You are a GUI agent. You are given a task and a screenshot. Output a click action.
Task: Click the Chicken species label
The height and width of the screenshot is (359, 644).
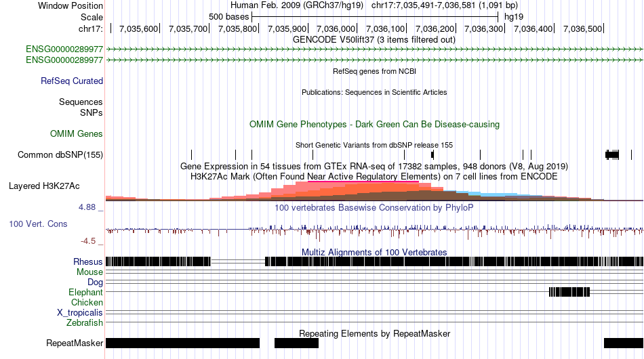tap(87, 302)
